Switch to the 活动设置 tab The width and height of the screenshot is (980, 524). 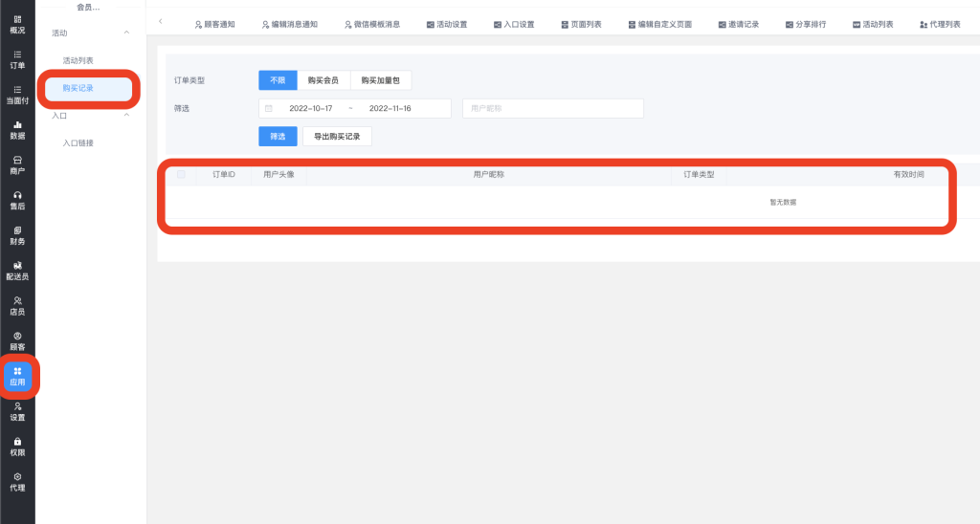447,24
